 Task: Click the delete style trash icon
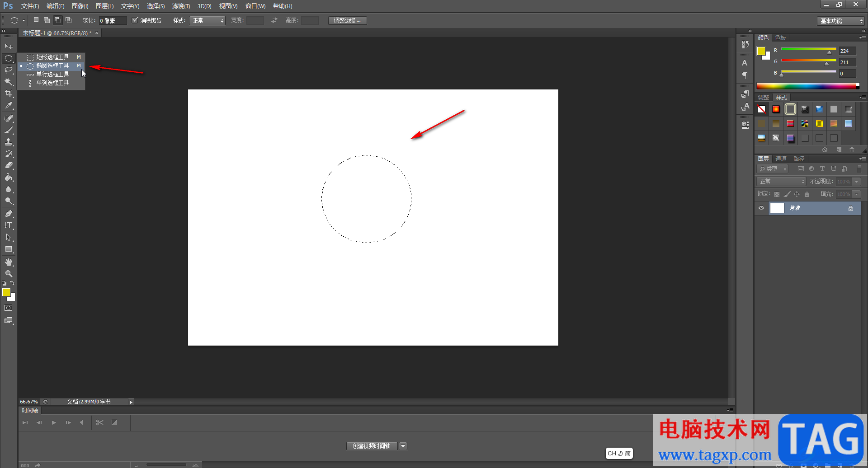[852, 150]
